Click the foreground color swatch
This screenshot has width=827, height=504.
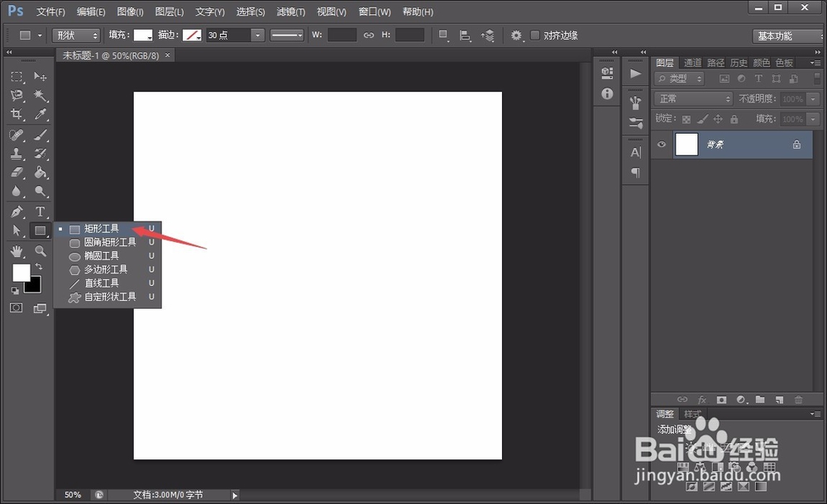(21, 273)
